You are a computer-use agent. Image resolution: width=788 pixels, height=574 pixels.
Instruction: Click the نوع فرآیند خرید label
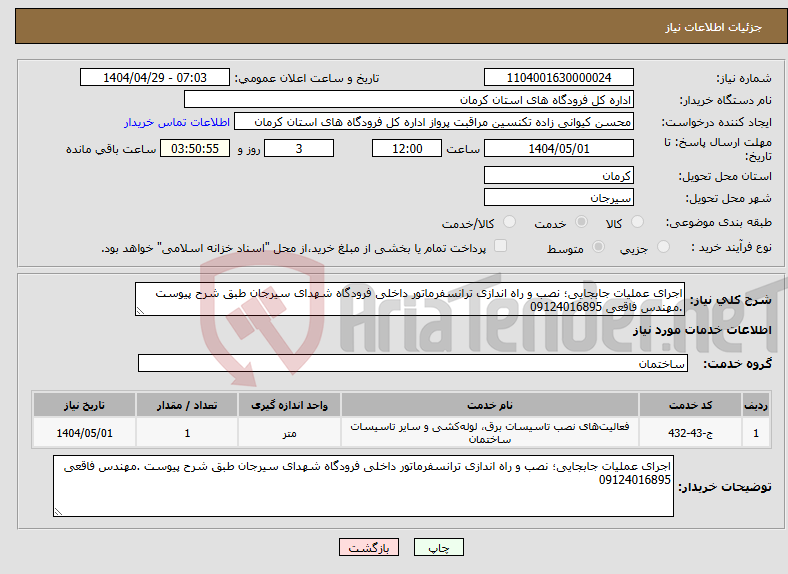tap(732, 247)
